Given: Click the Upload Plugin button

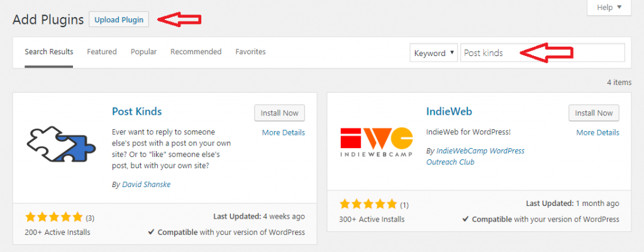Looking at the screenshot, I should (119, 20).
